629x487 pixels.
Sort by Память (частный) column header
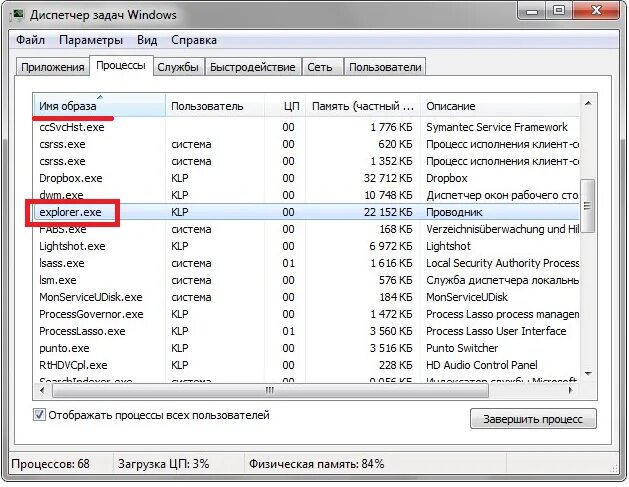click(363, 106)
